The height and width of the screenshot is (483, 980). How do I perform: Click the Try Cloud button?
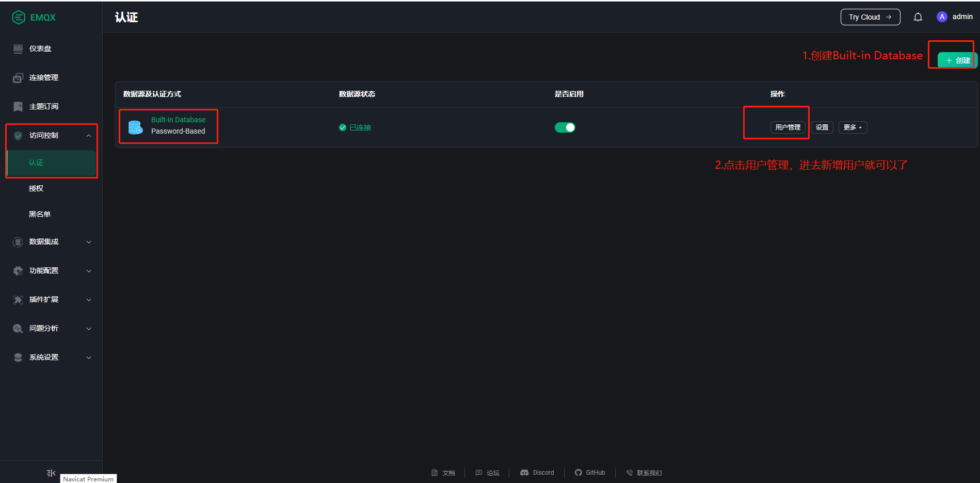[870, 17]
